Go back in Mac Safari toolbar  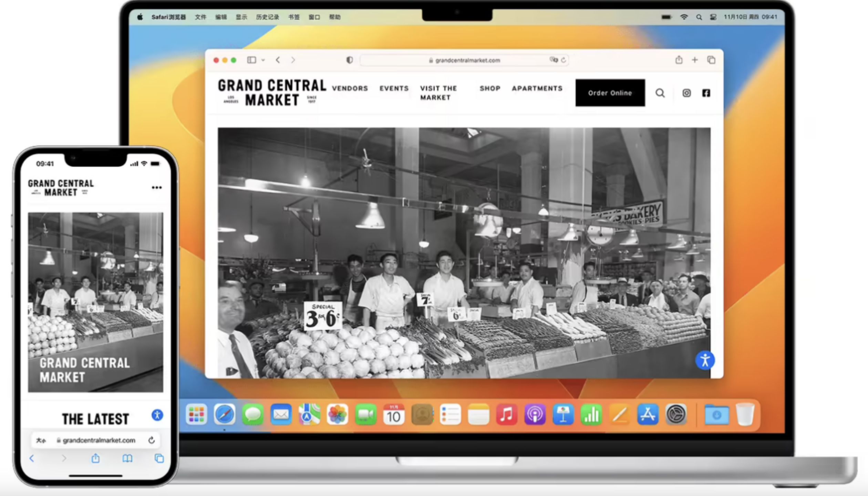(x=278, y=60)
